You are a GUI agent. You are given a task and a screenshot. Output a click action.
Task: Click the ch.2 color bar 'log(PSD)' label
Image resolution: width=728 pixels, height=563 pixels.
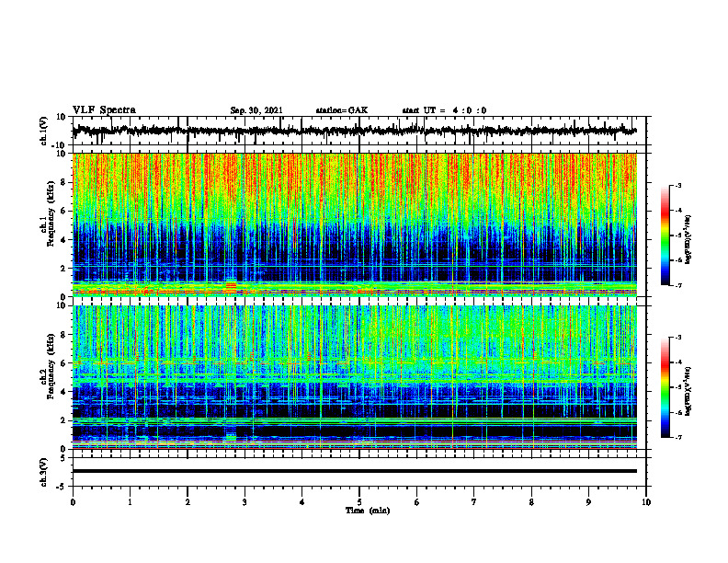(688, 391)
